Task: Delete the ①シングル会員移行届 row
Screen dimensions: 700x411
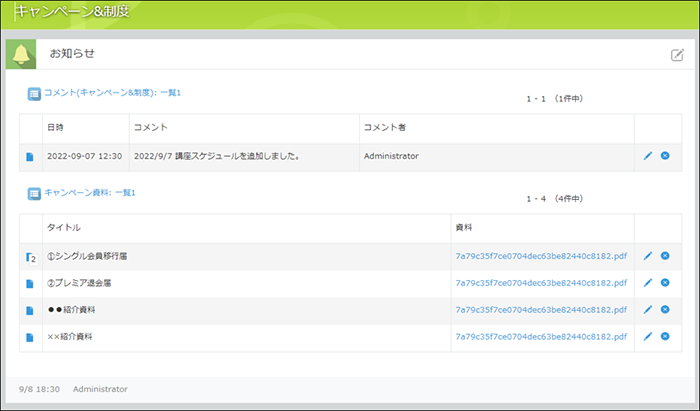Action: (665, 256)
